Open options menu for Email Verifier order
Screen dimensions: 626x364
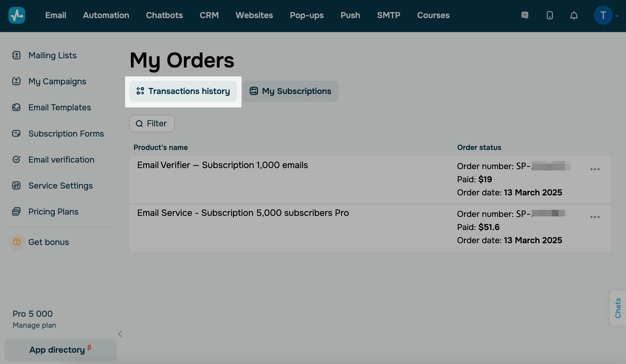click(x=595, y=169)
